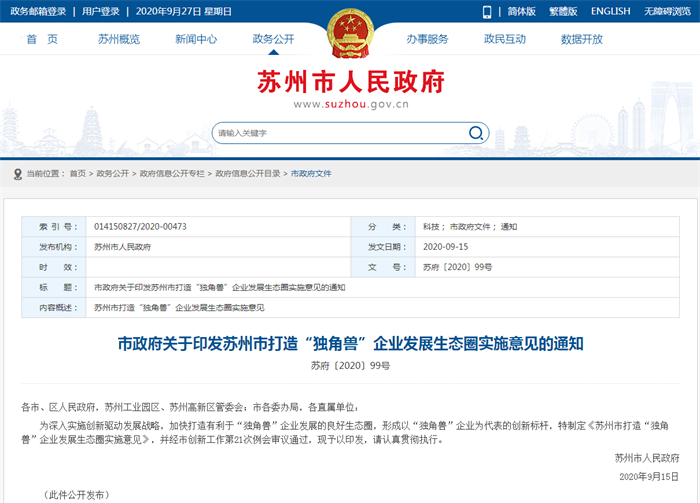Select 政务公开 navigation tab
Viewport: 700px width, 503px height.
click(x=273, y=39)
